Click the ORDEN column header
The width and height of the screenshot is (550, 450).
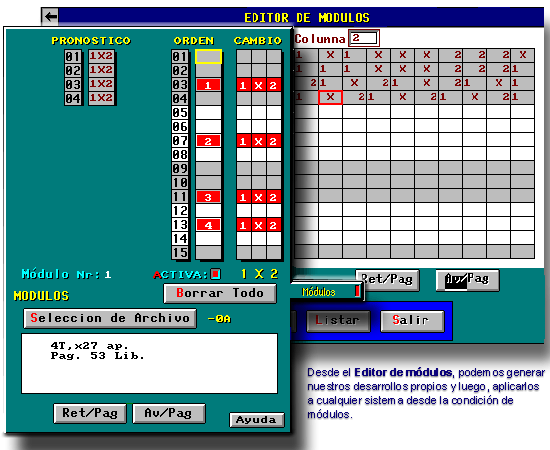click(194, 41)
